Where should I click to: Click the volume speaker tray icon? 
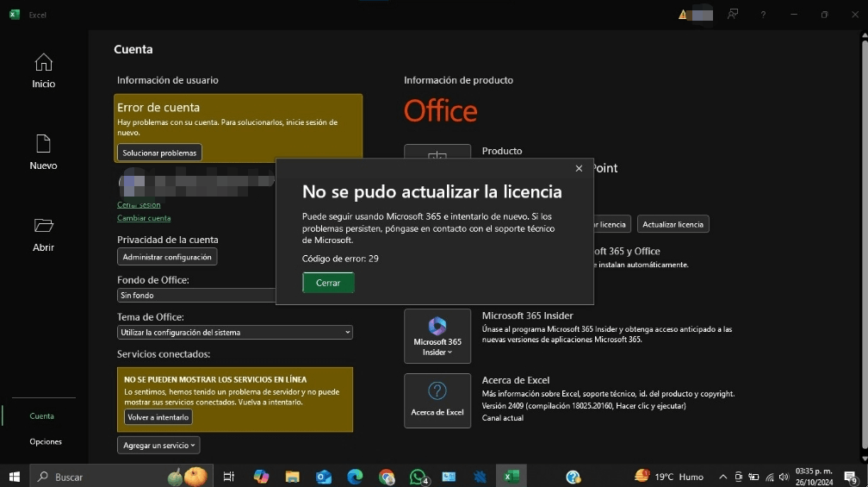point(784,477)
